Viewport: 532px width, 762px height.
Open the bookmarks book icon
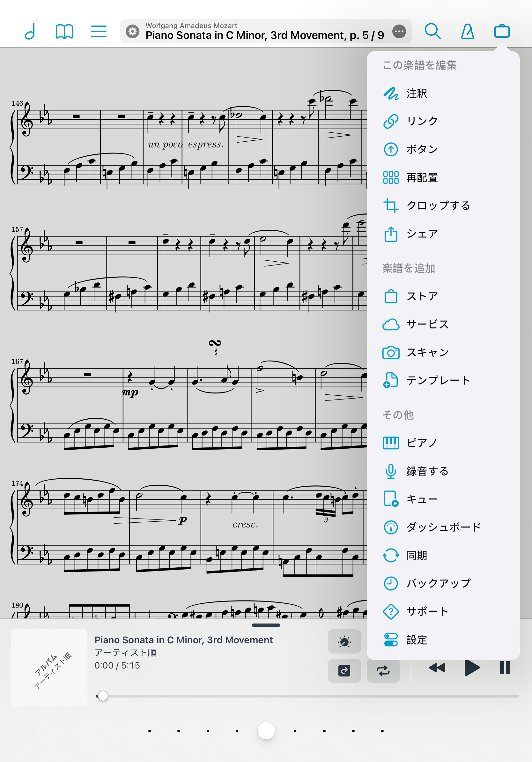click(64, 32)
